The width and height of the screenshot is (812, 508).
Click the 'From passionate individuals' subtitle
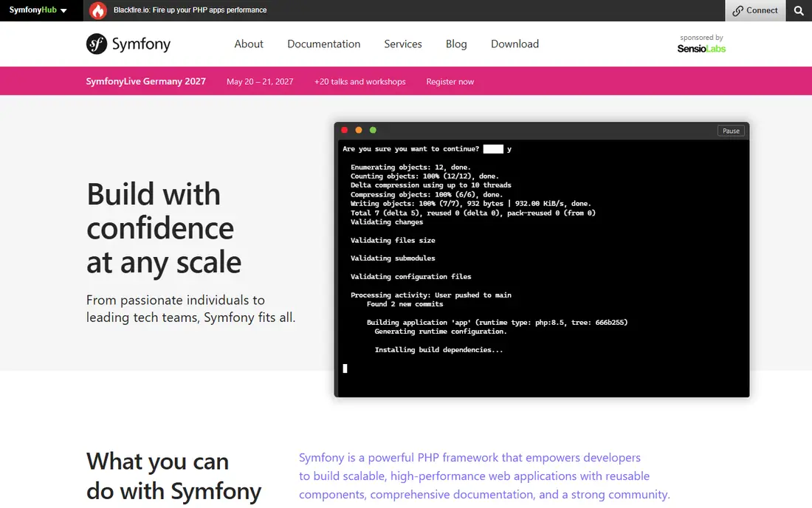pyautogui.click(x=190, y=309)
